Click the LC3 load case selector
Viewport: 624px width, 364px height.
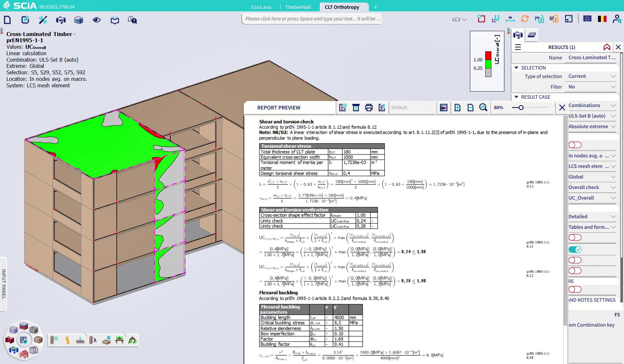pyautogui.click(x=457, y=19)
